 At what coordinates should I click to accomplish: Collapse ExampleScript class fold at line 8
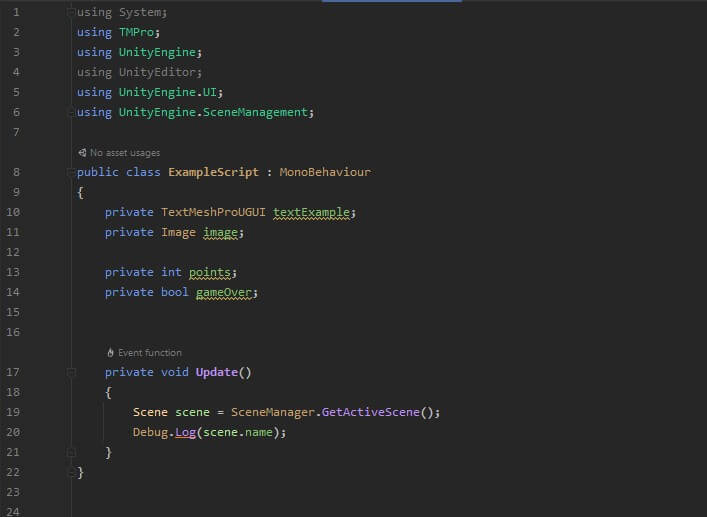(71, 172)
